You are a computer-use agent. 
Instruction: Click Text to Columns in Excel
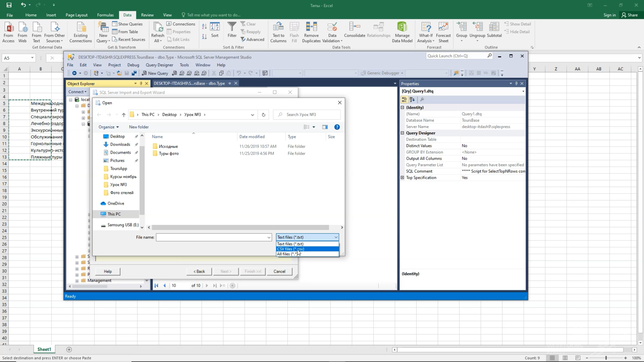pos(278,32)
